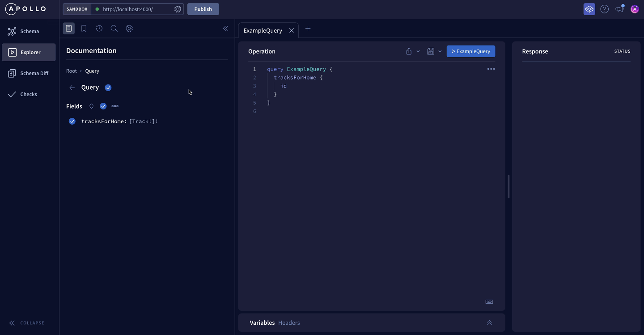The width and height of the screenshot is (644, 335).
Task: Run the ExampleQuery operation button
Action: (x=470, y=51)
